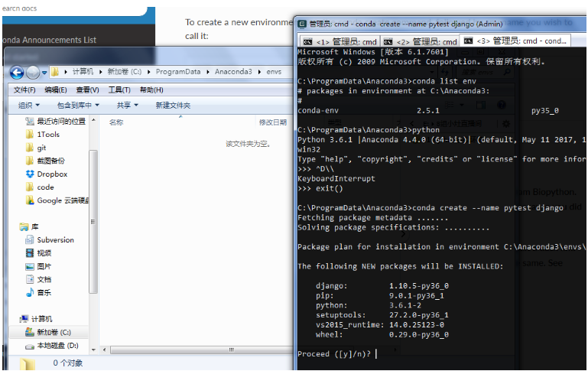Select the code folder in sidebar
Image resolution: width=588 pixels, height=371 pixels.
[x=45, y=187]
